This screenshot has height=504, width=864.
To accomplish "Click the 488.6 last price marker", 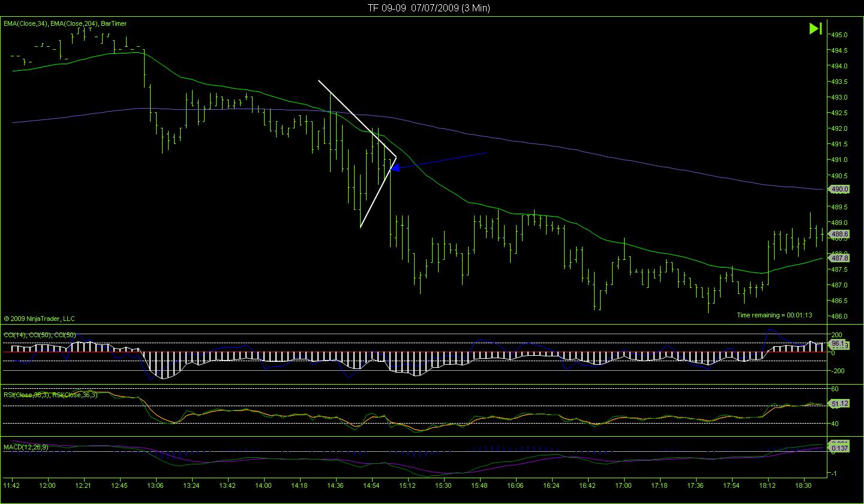I will point(838,234).
